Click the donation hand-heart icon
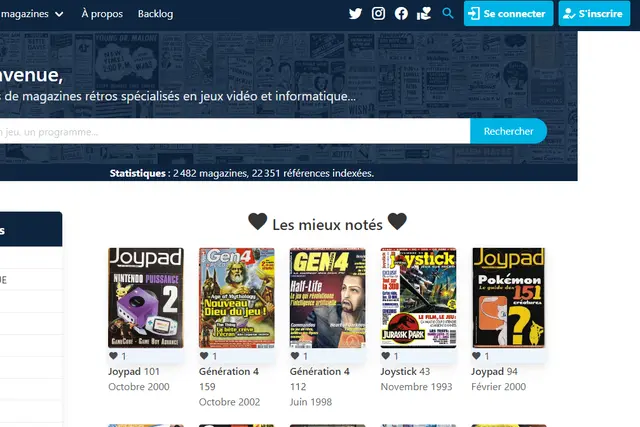This screenshot has height=427, width=640. (424, 13)
